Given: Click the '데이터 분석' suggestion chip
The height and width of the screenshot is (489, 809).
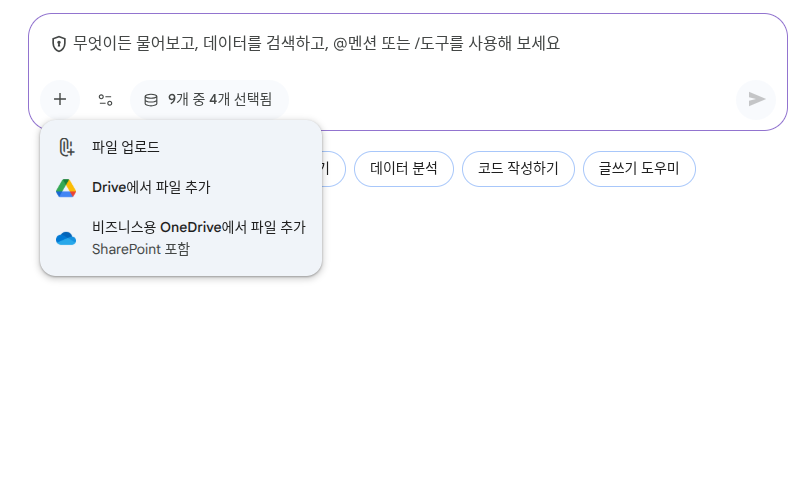Looking at the screenshot, I should point(403,168).
